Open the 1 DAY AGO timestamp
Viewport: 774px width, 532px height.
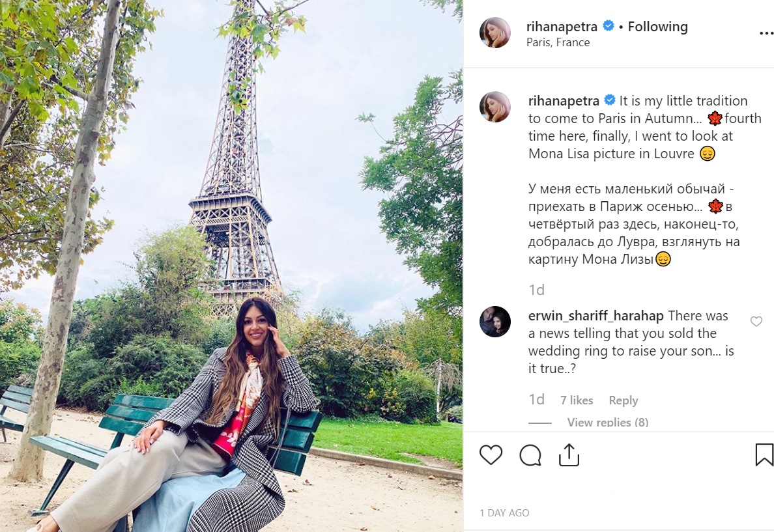click(504, 512)
